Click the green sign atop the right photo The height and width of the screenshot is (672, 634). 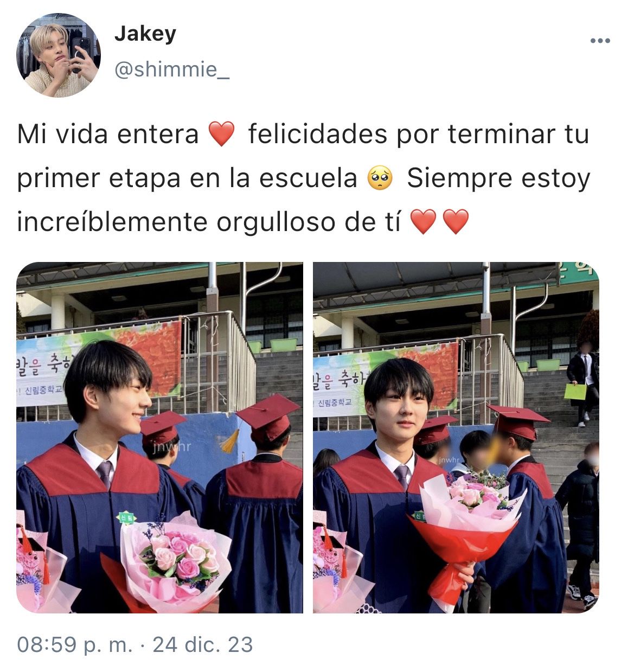pos(579,273)
